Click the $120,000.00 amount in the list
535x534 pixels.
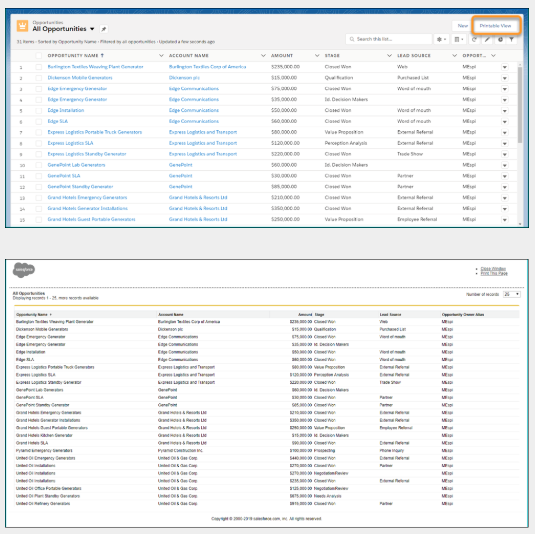[285, 143]
